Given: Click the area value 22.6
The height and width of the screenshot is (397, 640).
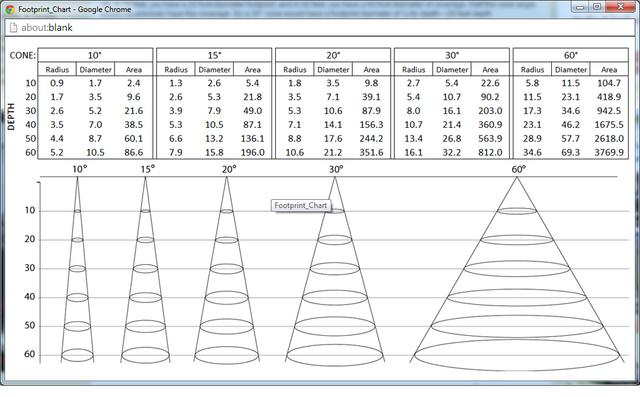Looking at the screenshot, I should 490,83.
